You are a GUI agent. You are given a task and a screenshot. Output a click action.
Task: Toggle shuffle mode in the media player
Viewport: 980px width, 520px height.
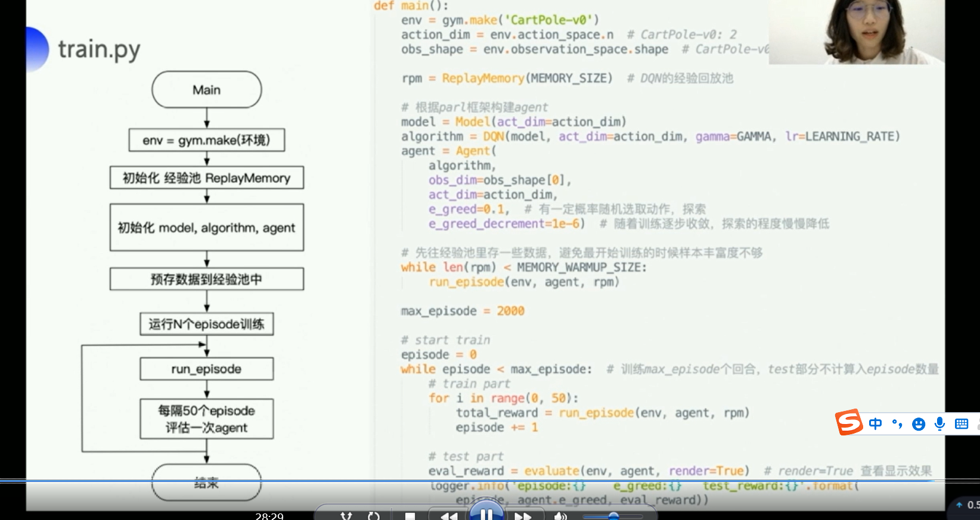346,516
